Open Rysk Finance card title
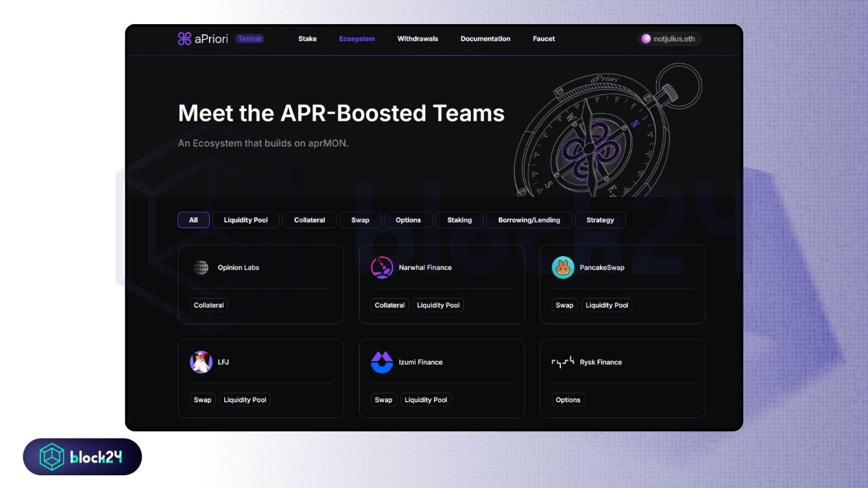 (600, 362)
